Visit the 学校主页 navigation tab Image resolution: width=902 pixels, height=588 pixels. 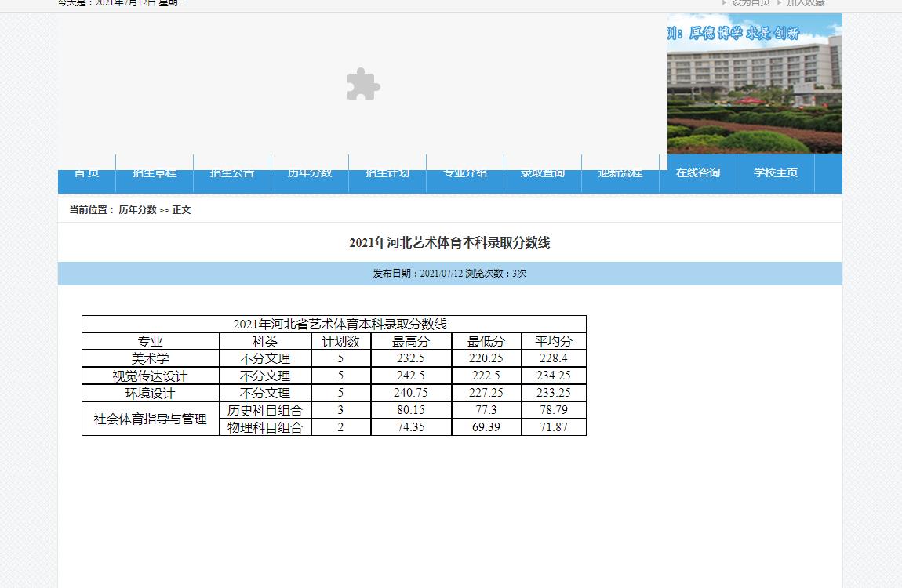pos(776,173)
